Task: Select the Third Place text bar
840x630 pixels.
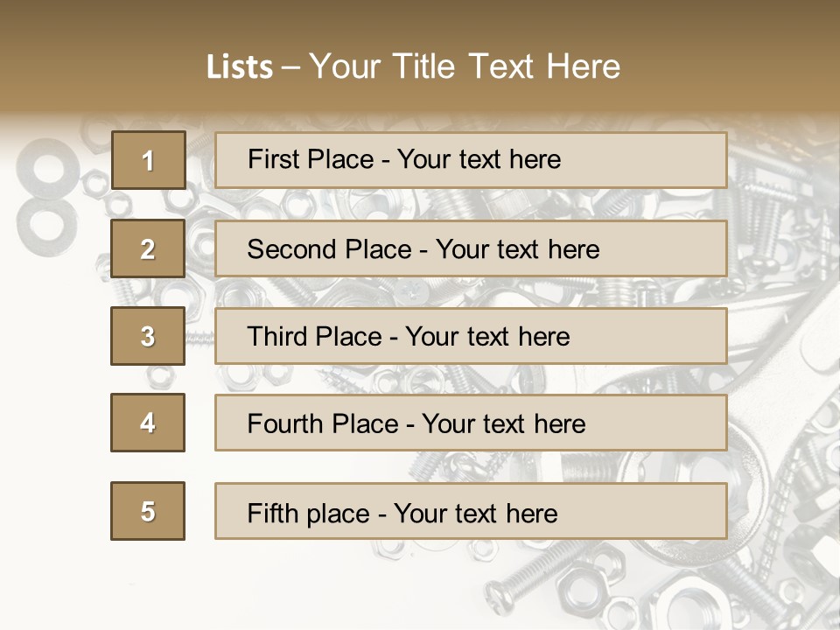Action: click(x=471, y=336)
